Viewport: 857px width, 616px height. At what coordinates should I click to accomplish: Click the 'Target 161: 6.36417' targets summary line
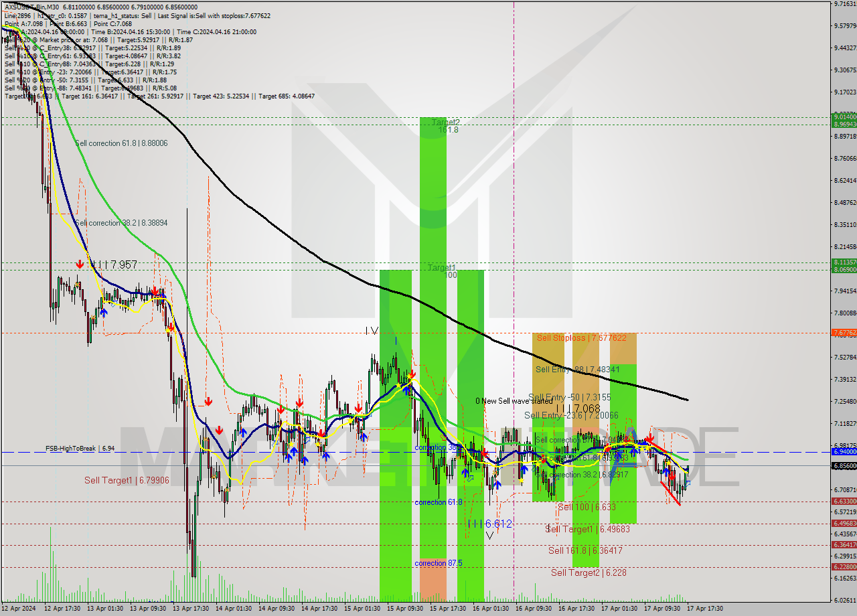tap(159, 96)
